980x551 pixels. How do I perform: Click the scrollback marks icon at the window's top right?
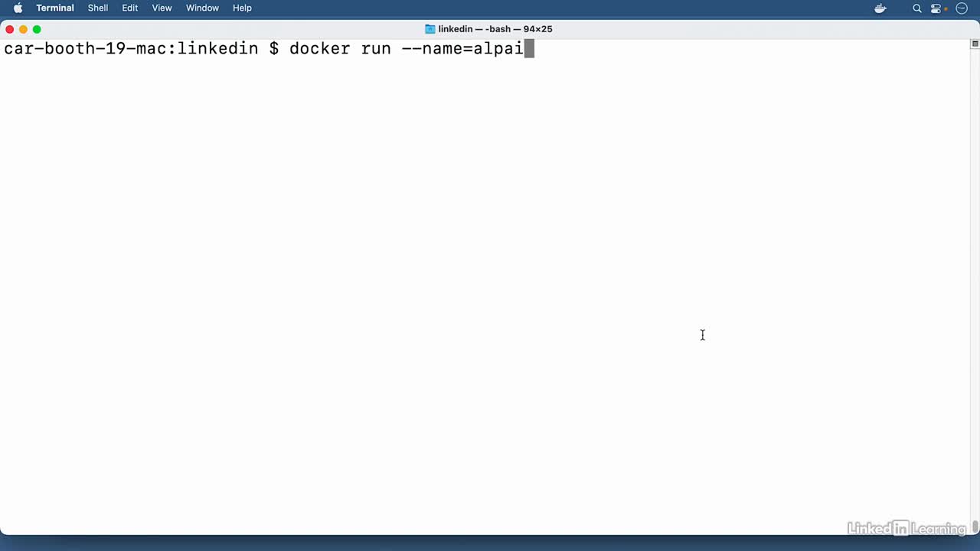975,44
